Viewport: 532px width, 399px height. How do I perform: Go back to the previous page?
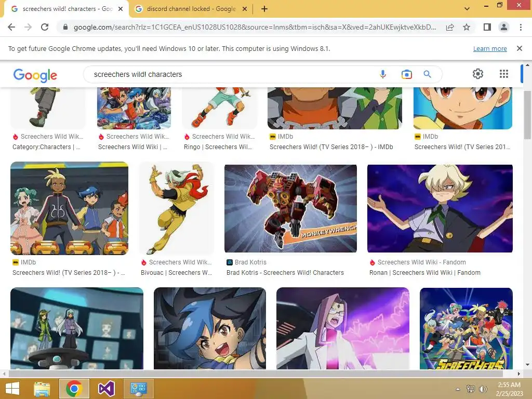11,27
